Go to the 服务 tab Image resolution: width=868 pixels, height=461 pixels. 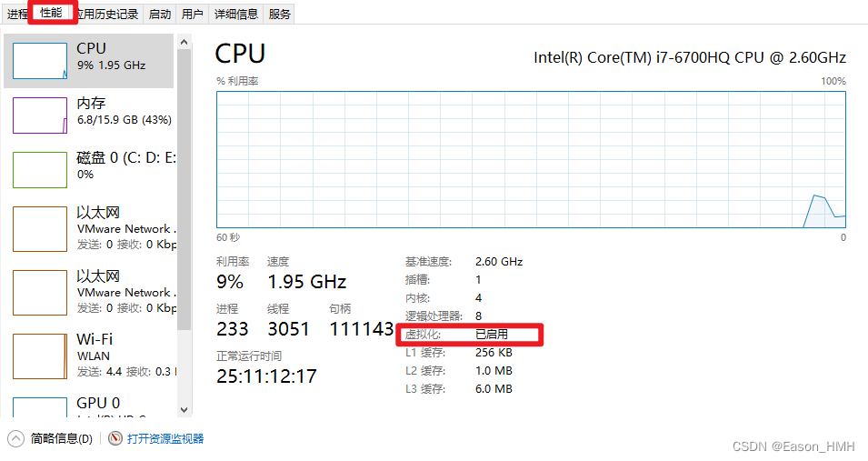(x=280, y=14)
